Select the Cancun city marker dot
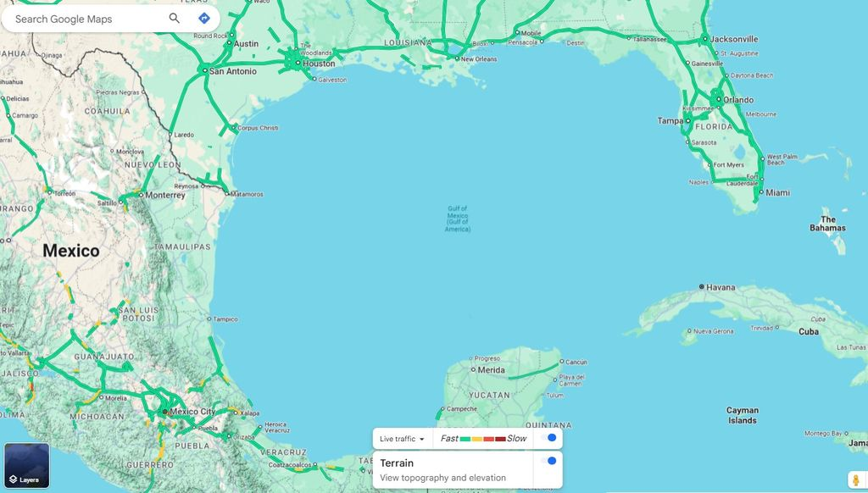The height and width of the screenshot is (493, 868). tap(560, 363)
